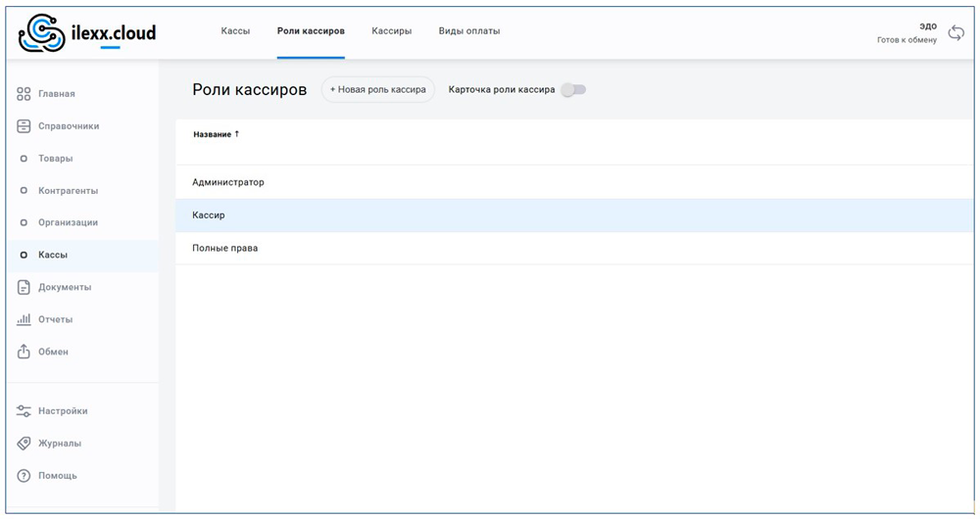Sort list by Название column header
The height and width of the screenshot is (519, 980).
(212, 134)
